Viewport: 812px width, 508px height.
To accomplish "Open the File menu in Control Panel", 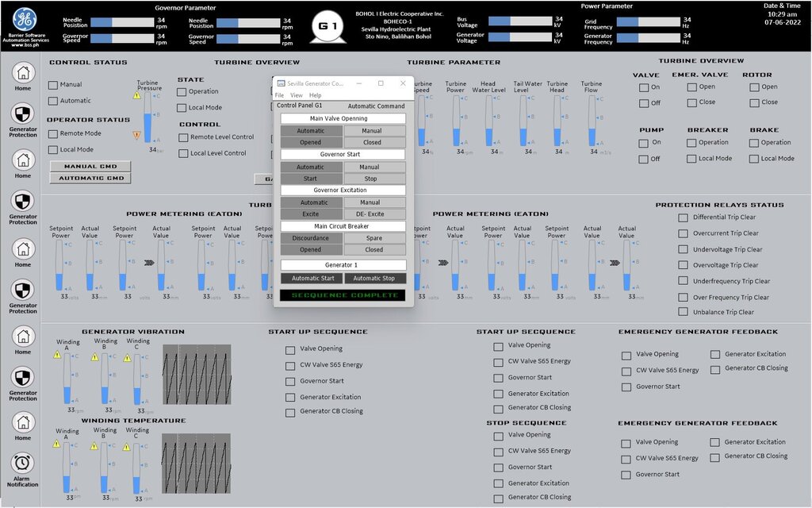I will 279,95.
